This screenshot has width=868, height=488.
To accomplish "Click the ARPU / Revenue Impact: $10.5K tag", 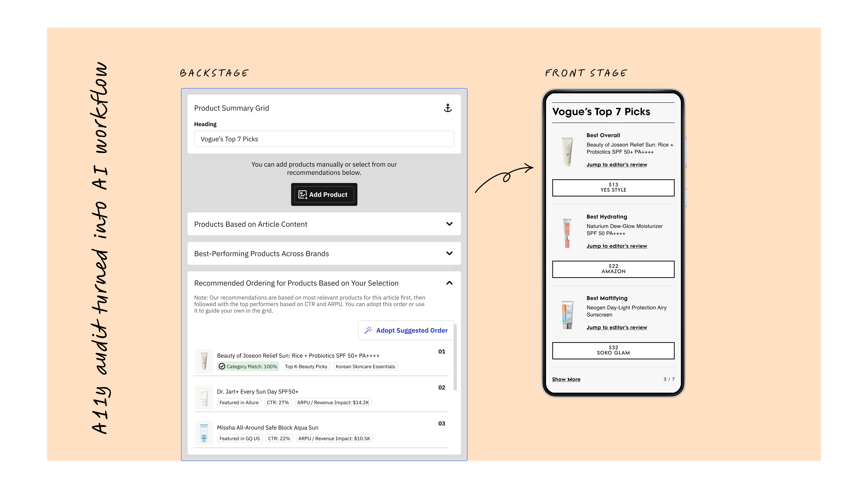I will click(334, 439).
